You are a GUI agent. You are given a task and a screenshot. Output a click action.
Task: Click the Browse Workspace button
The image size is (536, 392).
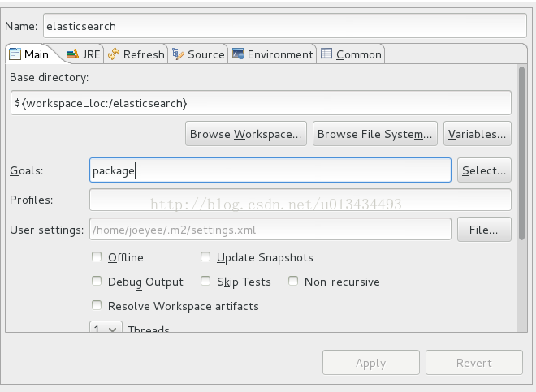click(x=246, y=134)
